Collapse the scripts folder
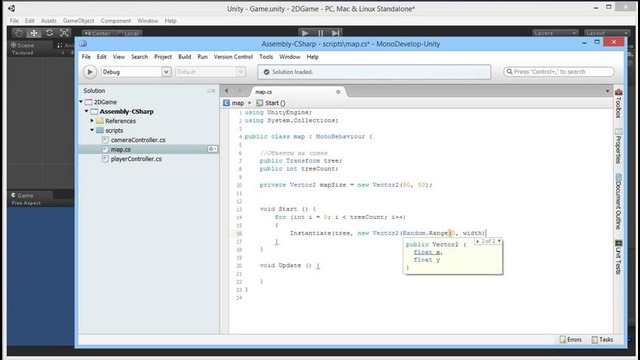Image resolution: width=640 pixels, height=360 pixels. (92, 130)
